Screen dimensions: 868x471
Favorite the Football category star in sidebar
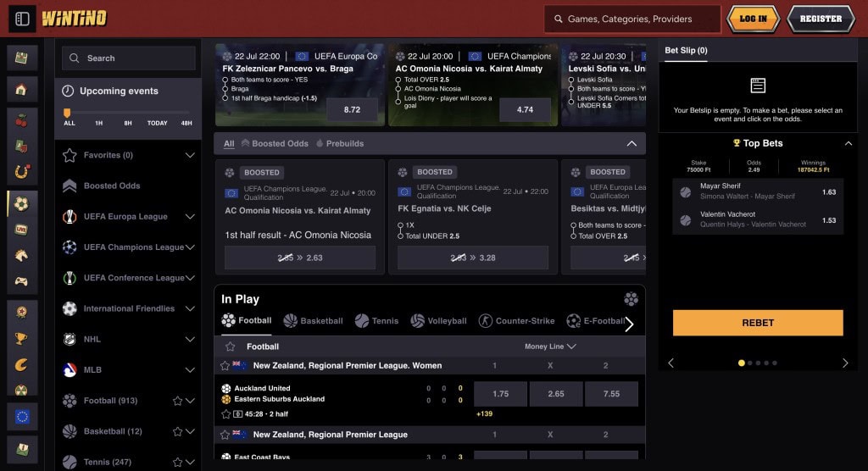click(x=177, y=401)
